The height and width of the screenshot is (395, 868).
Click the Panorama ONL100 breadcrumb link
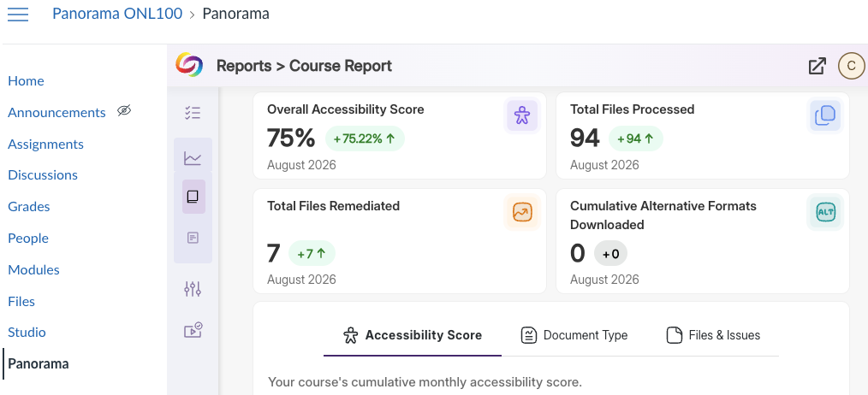pos(117,14)
